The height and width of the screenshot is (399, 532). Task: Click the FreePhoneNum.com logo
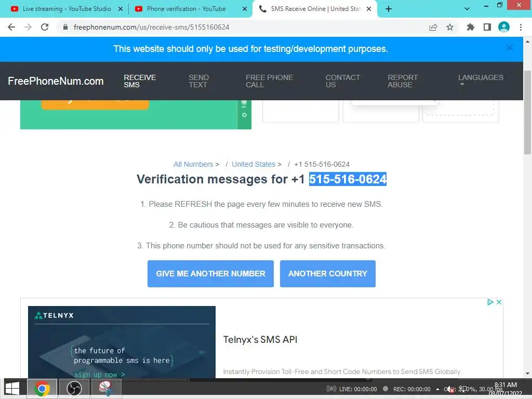[x=56, y=81]
